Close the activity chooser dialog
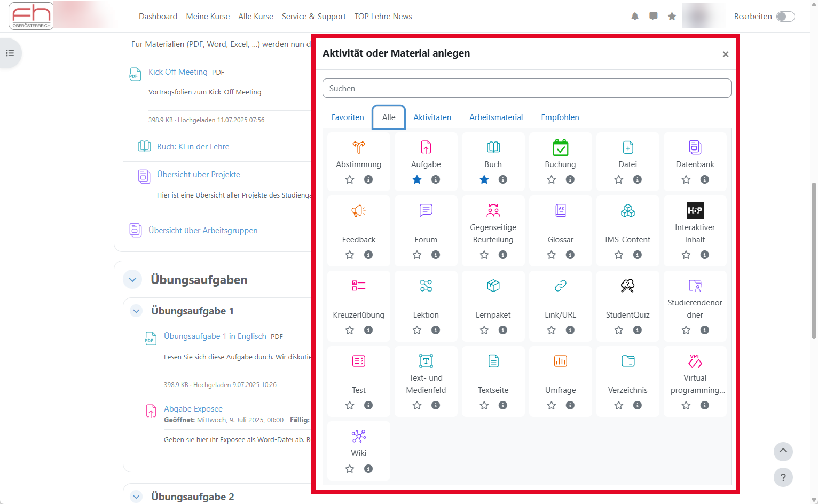 tap(726, 54)
